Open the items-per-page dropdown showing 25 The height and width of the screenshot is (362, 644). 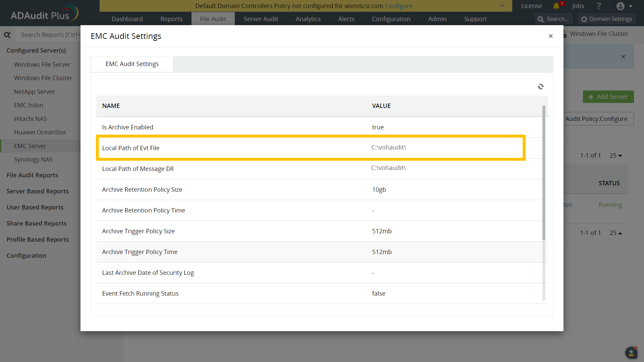(616, 156)
